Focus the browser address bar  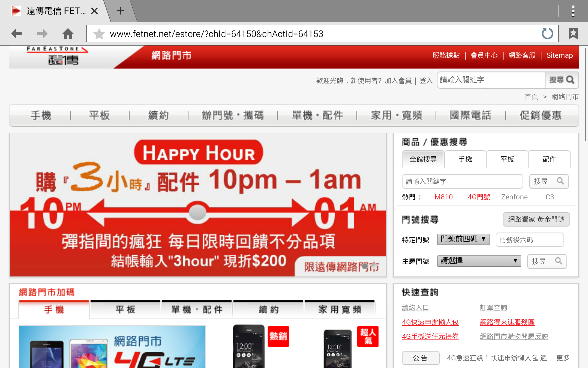322,34
